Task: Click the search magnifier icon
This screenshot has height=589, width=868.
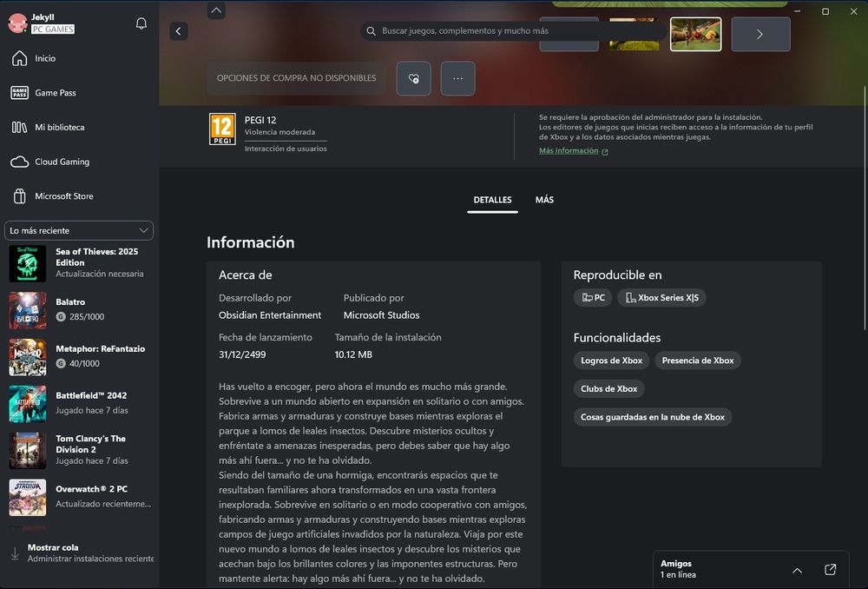Action: click(x=372, y=31)
